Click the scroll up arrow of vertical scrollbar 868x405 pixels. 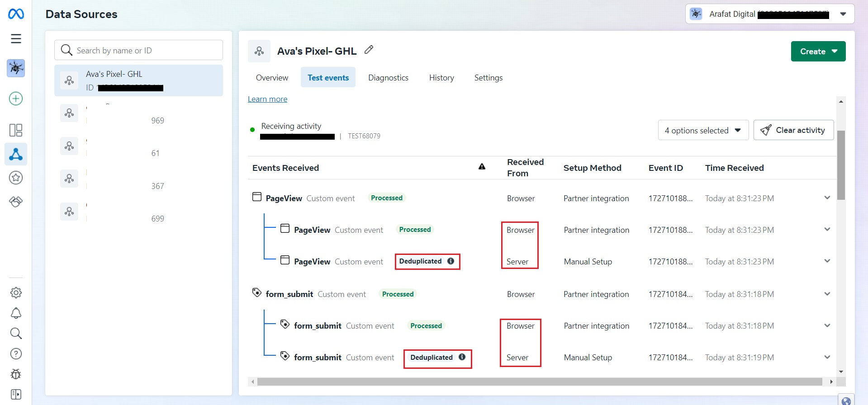click(x=841, y=101)
